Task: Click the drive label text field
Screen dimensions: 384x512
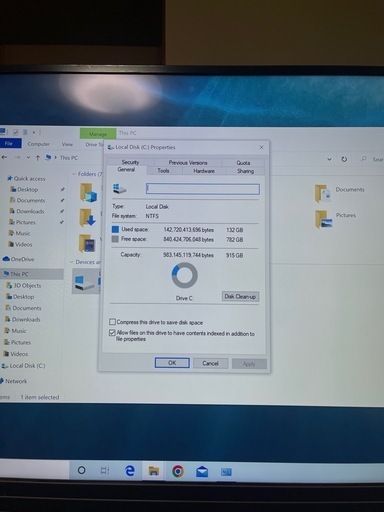Action: point(203,189)
